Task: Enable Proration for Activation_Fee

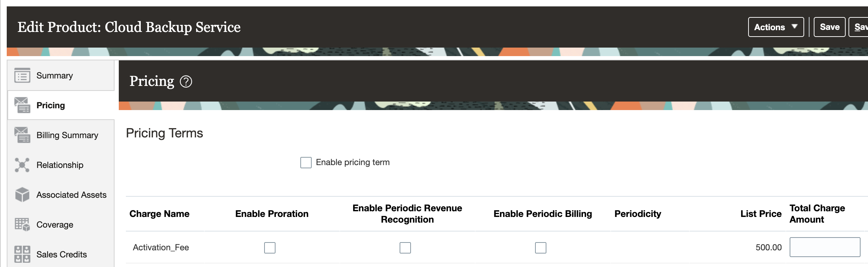Action: point(269,247)
